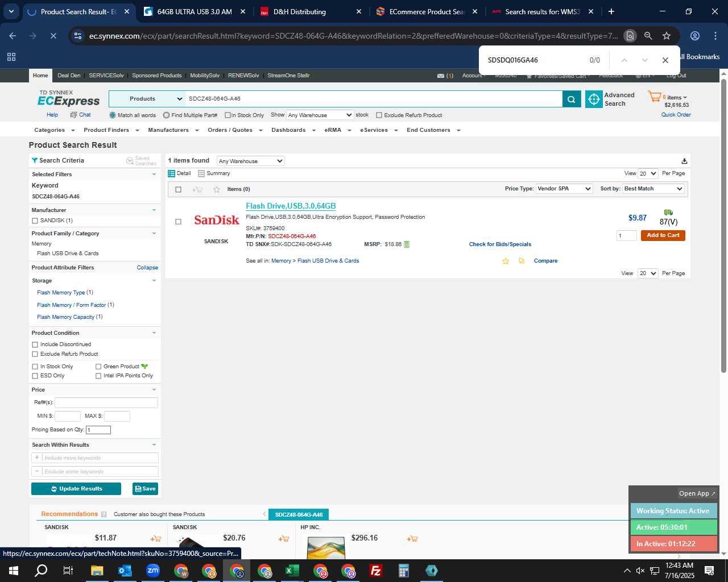The width and height of the screenshot is (728, 582).
Task: Bookmark this page with star icon
Action: coord(667,36)
